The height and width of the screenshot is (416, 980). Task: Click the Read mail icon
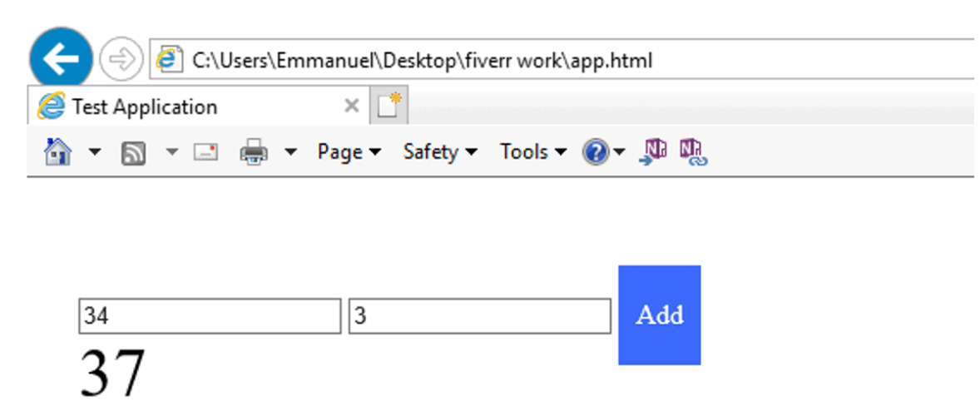[x=205, y=151]
